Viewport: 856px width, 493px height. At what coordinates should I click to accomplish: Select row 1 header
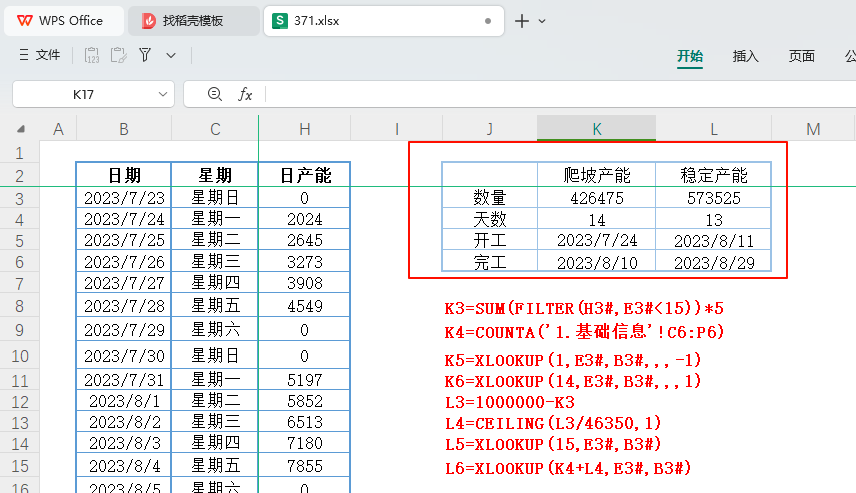[x=20, y=152]
